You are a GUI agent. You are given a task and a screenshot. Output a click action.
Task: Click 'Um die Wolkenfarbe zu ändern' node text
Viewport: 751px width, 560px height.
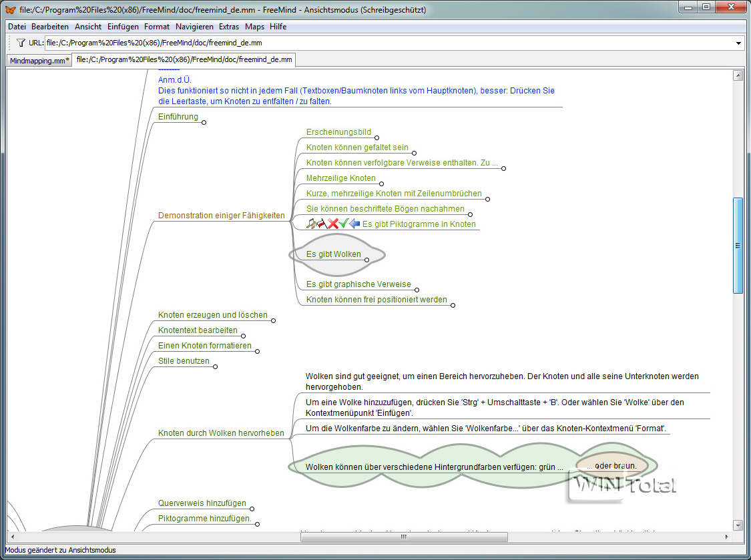point(486,429)
